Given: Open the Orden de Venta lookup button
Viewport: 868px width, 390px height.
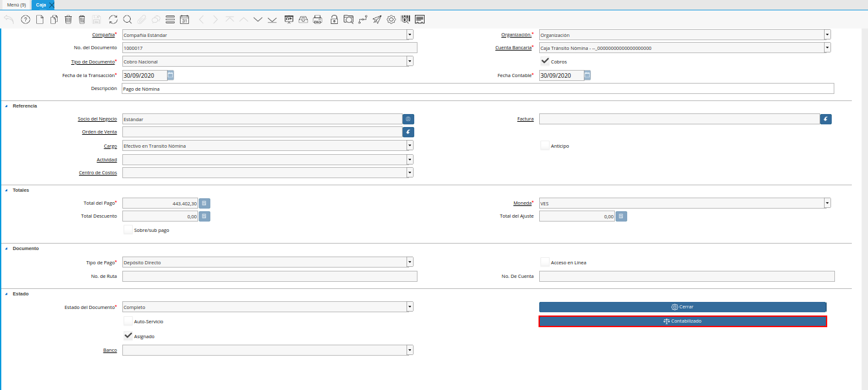Looking at the screenshot, I should pos(408,132).
